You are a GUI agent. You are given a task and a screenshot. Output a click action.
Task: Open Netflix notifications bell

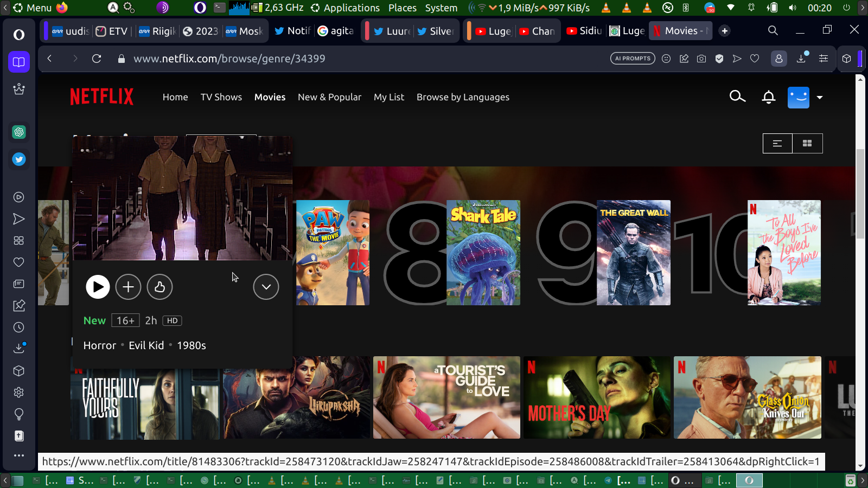768,97
